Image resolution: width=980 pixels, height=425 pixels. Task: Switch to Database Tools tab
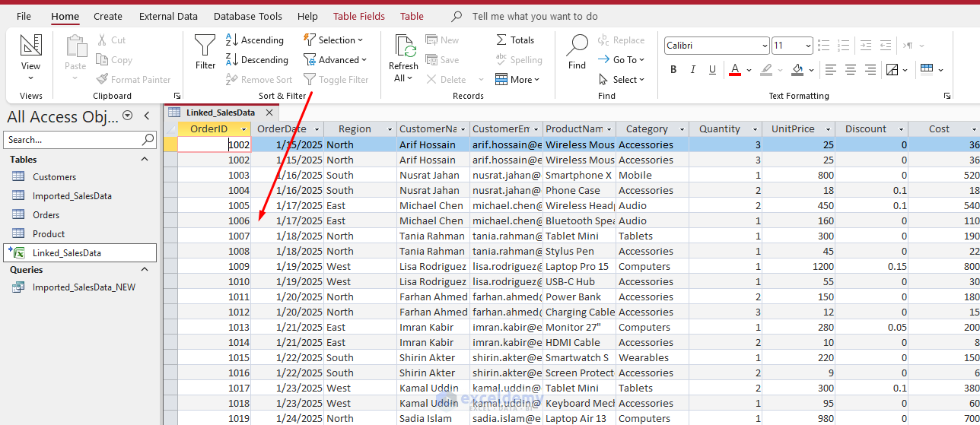click(x=248, y=16)
